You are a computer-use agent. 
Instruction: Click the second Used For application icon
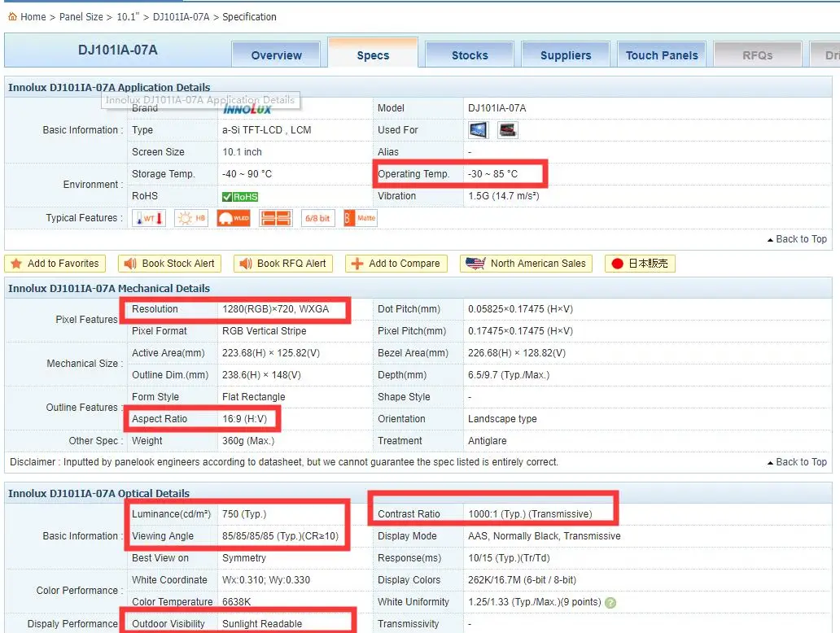tap(507, 130)
